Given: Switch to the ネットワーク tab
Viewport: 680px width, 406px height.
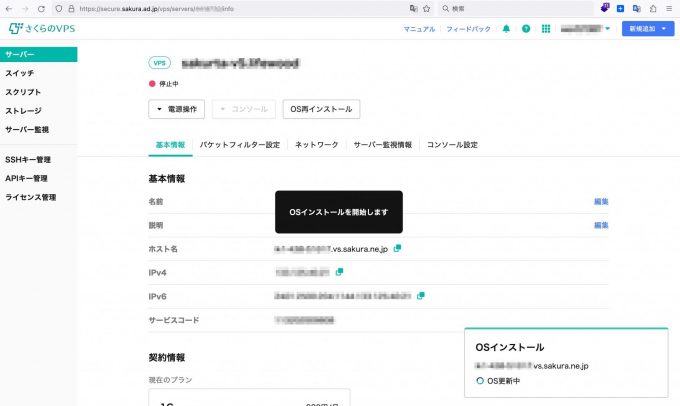Looking at the screenshot, I should (x=316, y=145).
